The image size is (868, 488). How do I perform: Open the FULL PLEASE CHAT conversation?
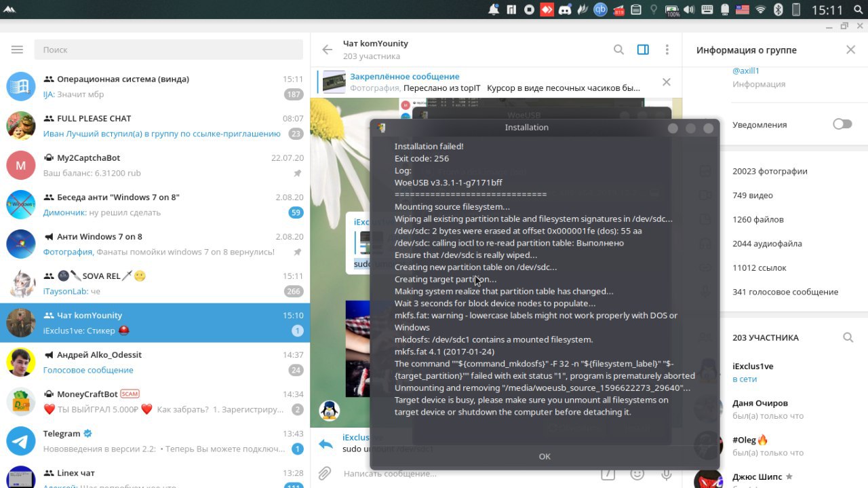click(x=155, y=126)
